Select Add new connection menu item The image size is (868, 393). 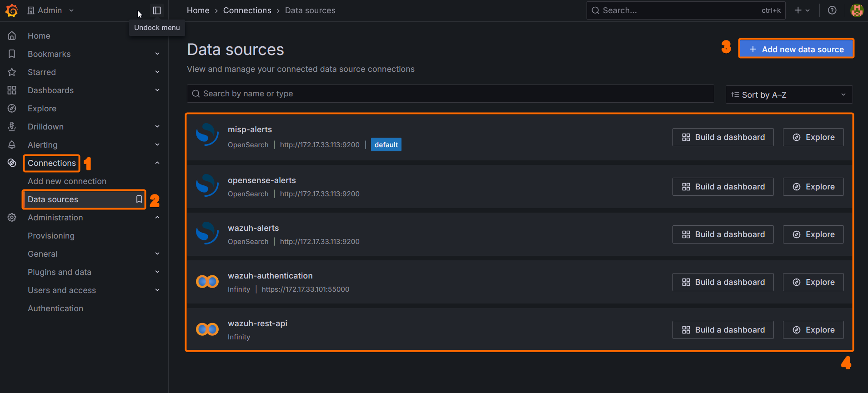pos(67,181)
